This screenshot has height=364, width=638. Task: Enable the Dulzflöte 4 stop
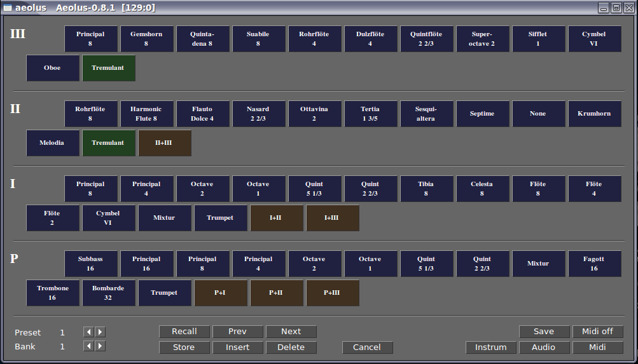coord(371,39)
